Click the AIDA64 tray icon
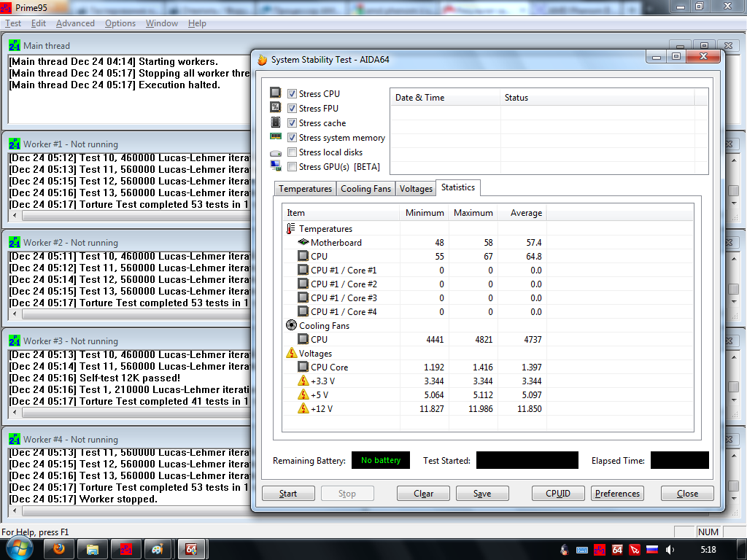 point(617,550)
